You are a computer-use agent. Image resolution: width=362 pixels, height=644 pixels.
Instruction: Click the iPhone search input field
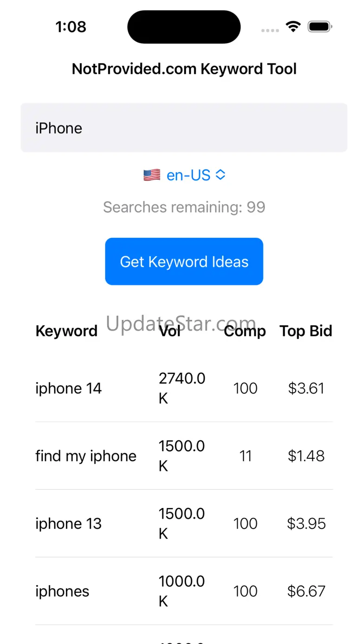[x=184, y=128]
